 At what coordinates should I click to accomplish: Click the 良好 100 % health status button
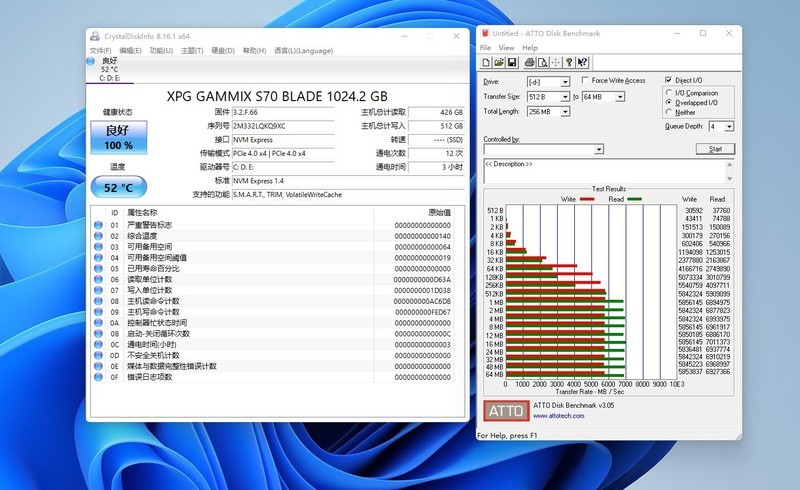click(119, 137)
